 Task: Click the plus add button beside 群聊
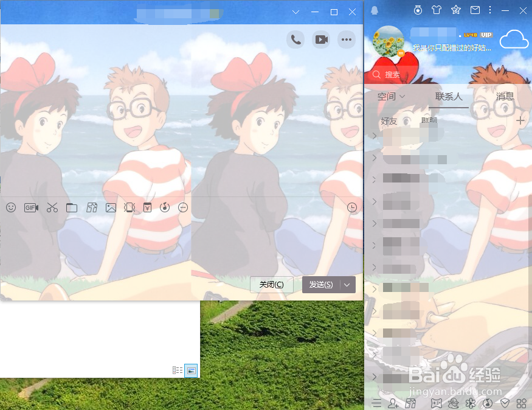pos(520,120)
